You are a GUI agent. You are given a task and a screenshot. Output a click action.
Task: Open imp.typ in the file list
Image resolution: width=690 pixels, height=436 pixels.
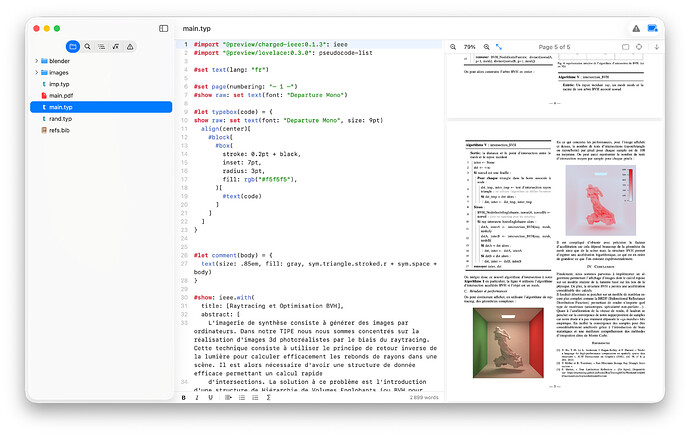point(101,84)
